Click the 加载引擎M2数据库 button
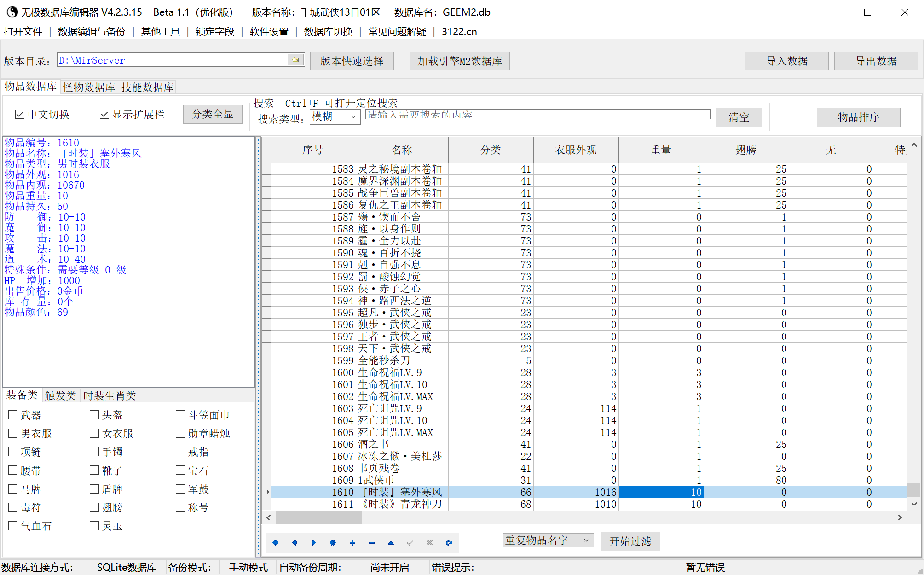This screenshot has width=924, height=575. coord(460,61)
